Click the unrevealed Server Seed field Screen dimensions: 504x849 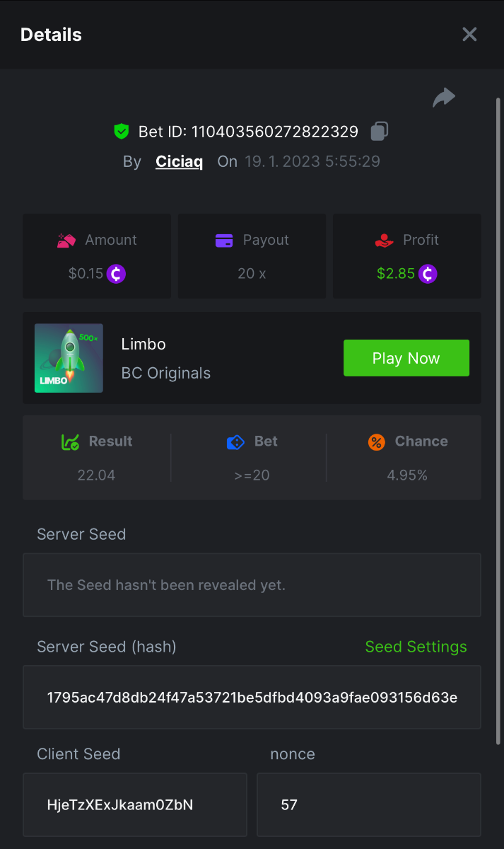[252, 585]
